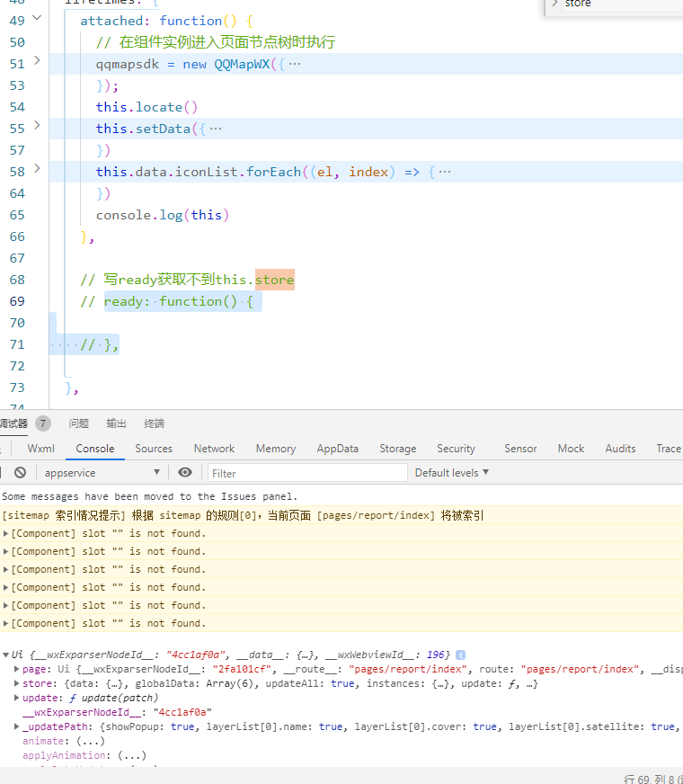The image size is (683, 784).
Task: Click the folded ellipsis on the forEach line
Action: point(445,172)
